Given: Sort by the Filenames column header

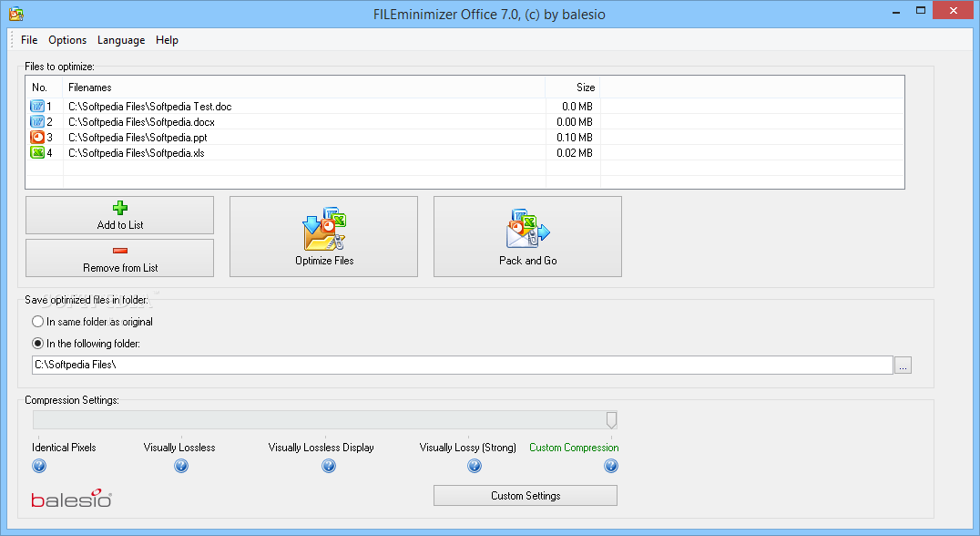Looking at the screenshot, I should click(x=304, y=88).
